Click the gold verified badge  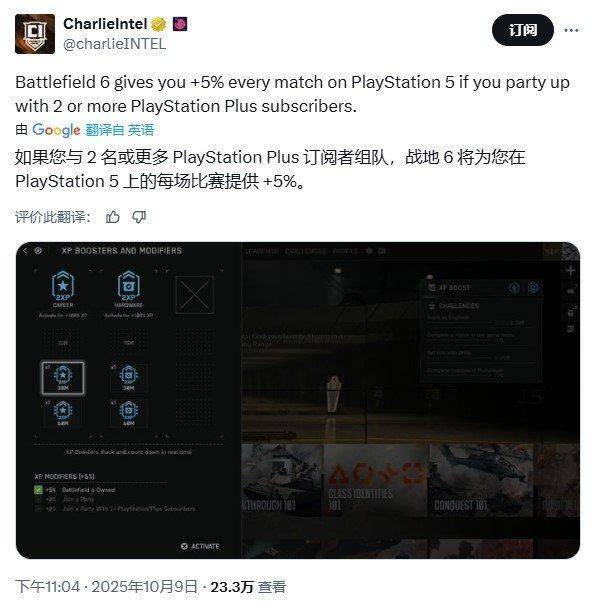[159, 25]
